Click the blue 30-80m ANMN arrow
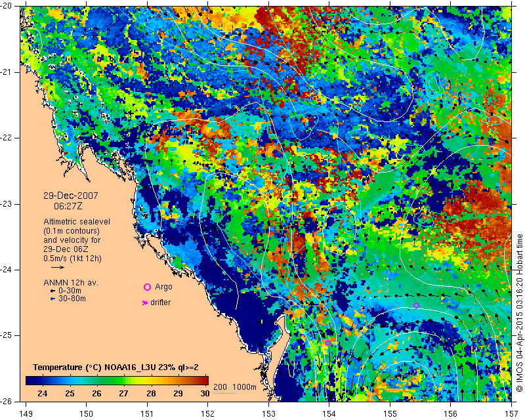The height and width of the screenshot is (420, 525). tap(52, 299)
